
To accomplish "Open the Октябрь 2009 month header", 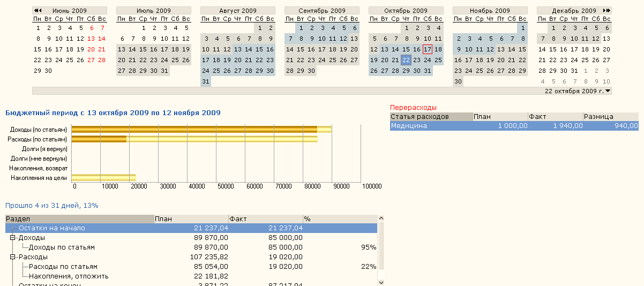I will (x=406, y=11).
